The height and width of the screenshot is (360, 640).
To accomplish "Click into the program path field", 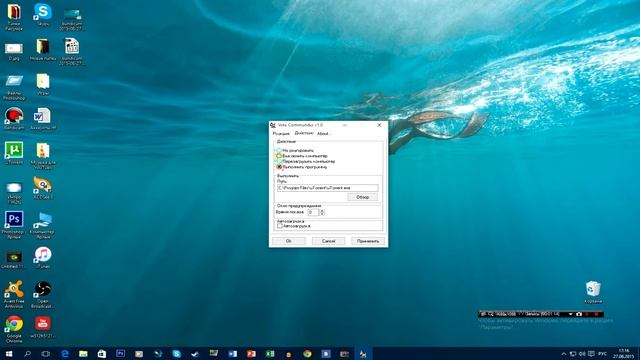I will (x=328, y=188).
